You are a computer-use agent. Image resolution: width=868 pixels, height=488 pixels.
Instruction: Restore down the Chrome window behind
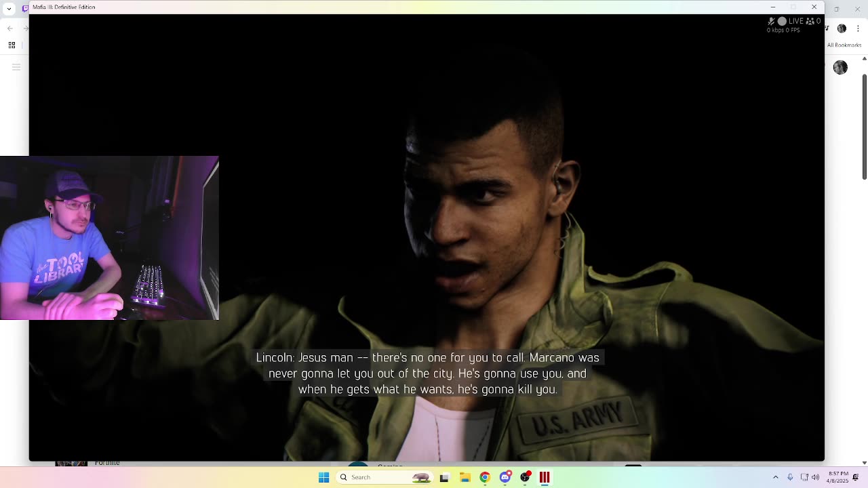coord(836,8)
